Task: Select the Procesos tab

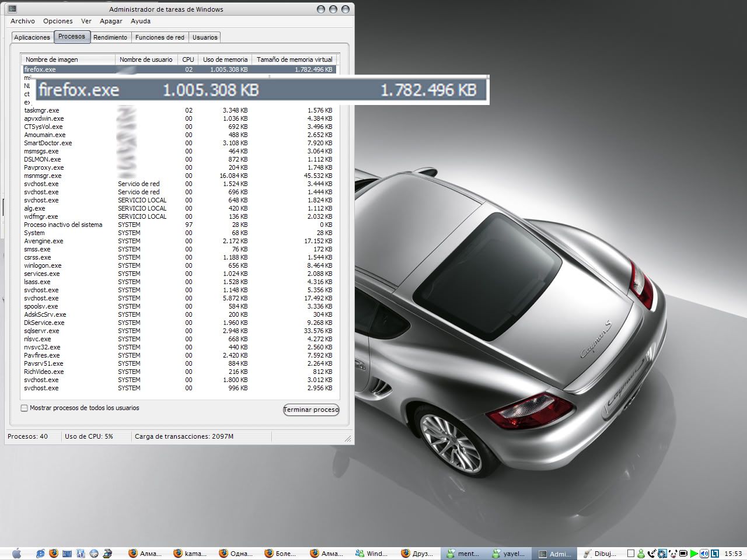Action: tap(72, 36)
